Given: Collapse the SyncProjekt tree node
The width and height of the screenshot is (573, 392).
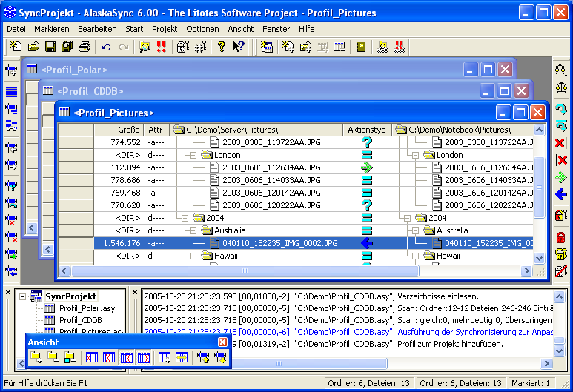Looking at the screenshot, I should pos(23,296).
